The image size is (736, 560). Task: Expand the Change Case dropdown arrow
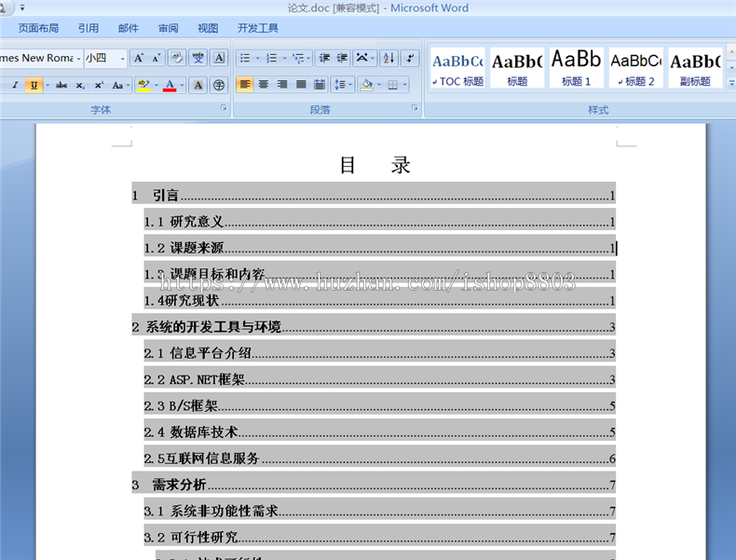(x=129, y=85)
